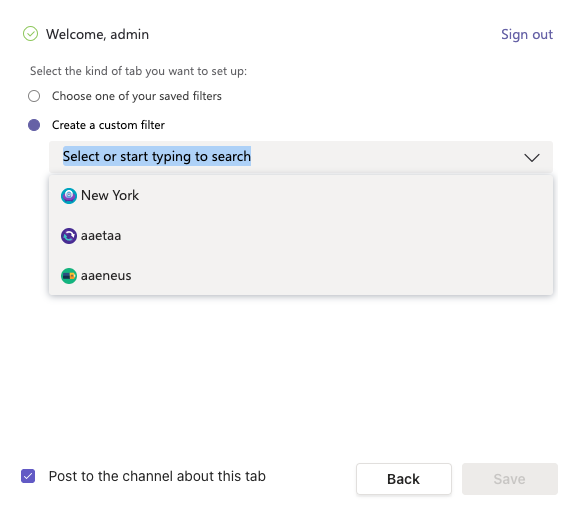This screenshot has width=578, height=507.
Task: Click the 'Welcome, admin' text
Action: [97, 34]
